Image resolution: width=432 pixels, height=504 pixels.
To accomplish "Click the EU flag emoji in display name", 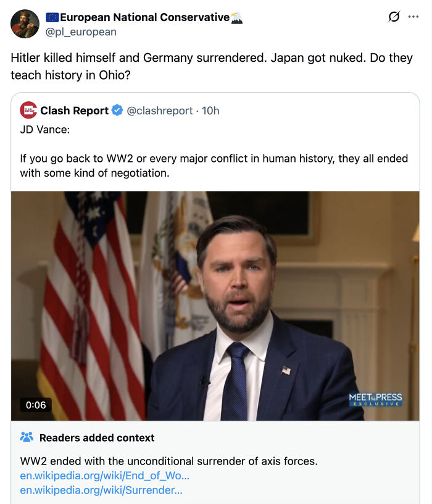I will [52, 17].
